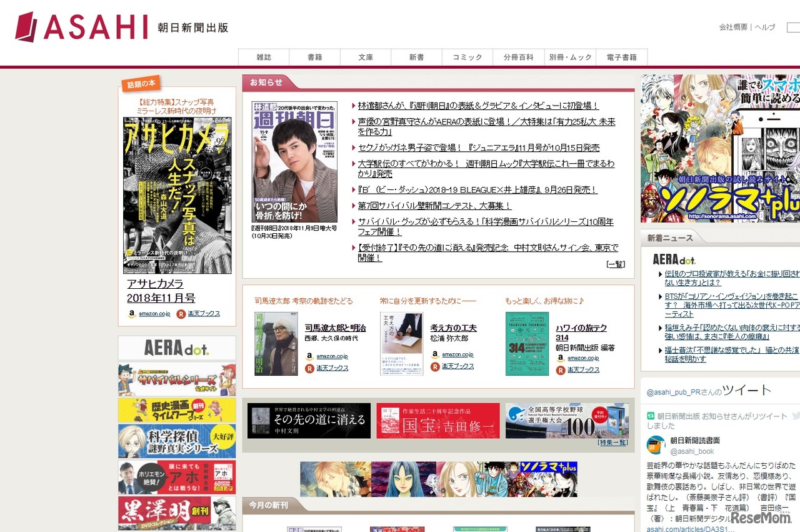Image resolution: width=800 pixels, height=532 pixels.
Task: Open the 歴史漫画タイムワープ banner
Action: [x=177, y=410]
